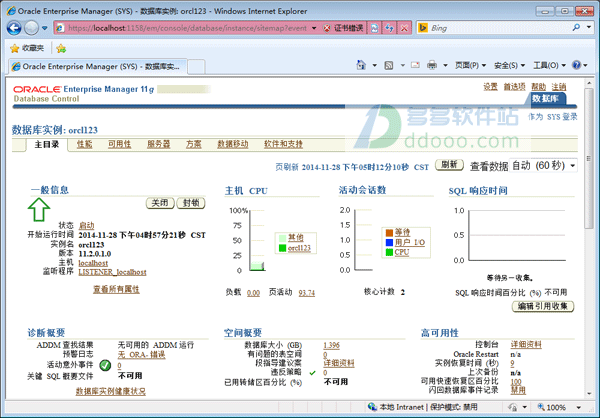The image size is (600, 418).
Task: Open the 1.396 database size link
Action: pos(331,345)
